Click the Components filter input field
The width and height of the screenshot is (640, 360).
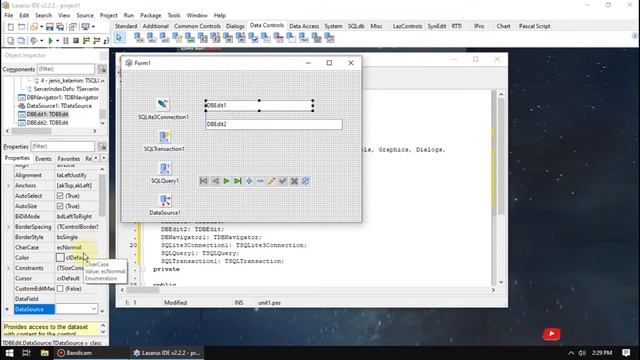66,69
